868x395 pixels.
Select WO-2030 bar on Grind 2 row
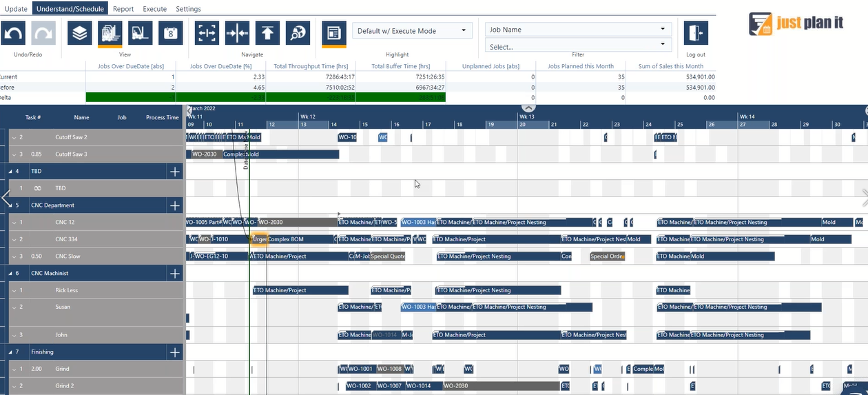tap(502, 386)
